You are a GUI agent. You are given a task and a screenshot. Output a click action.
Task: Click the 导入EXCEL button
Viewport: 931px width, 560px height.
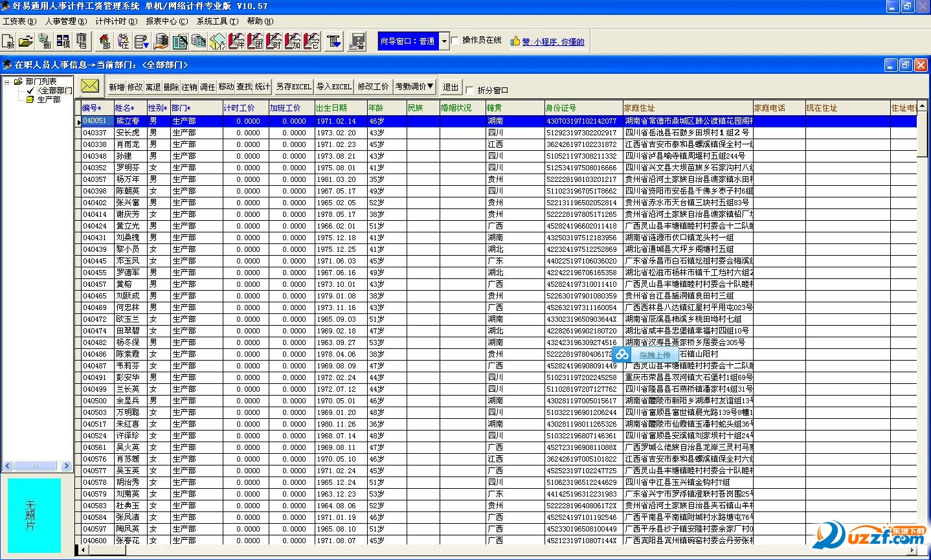pos(334,86)
